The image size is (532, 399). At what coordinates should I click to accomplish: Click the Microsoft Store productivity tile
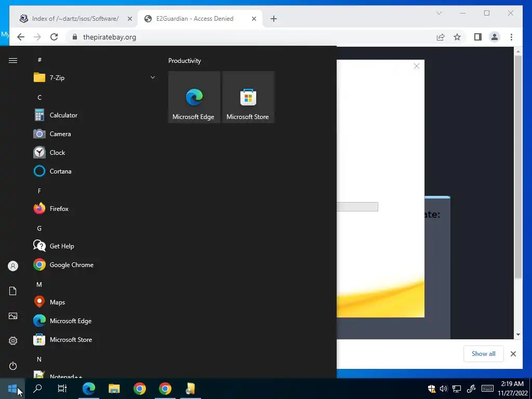(x=248, y=97)
